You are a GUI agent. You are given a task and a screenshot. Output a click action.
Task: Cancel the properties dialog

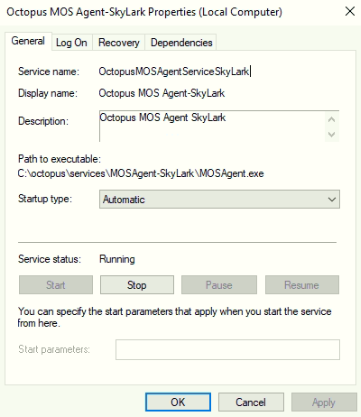(x=251, y=402)
